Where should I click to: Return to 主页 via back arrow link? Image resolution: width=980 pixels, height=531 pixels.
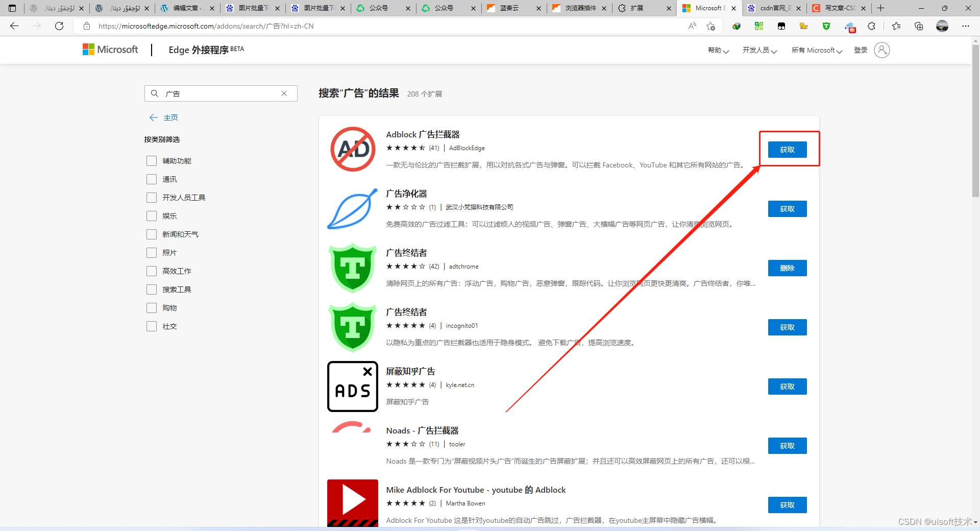coord(163,117)
